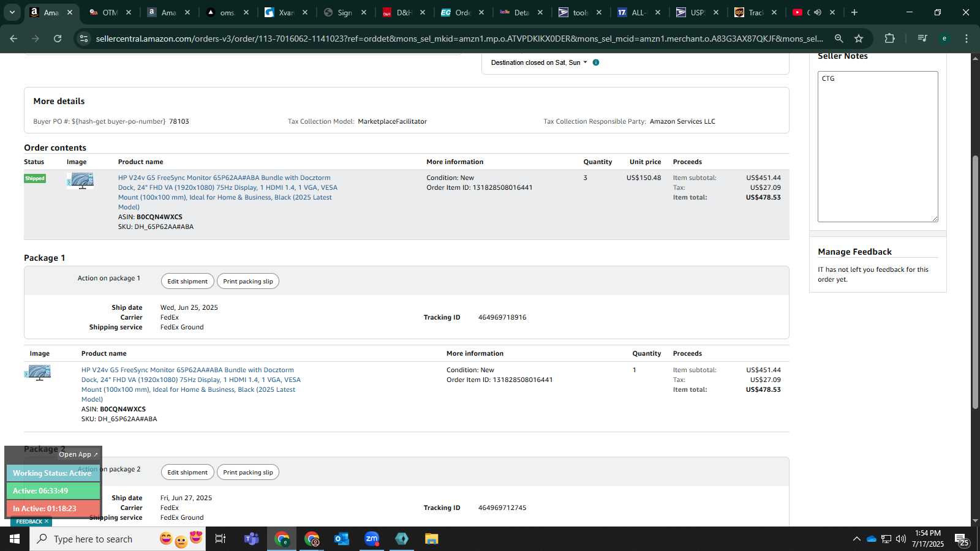Open the HP V24v G5 product link in Package 1

(x=191, y=384)
